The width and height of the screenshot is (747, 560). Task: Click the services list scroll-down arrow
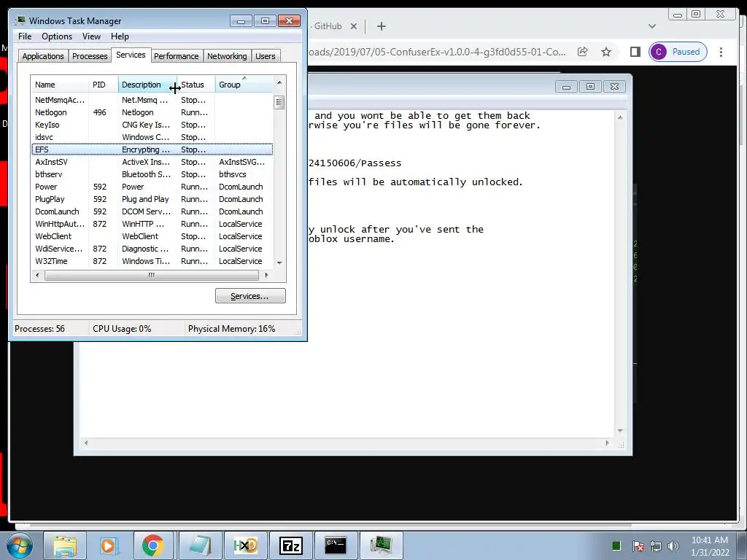pyautogui.click(x=279, y=262)
